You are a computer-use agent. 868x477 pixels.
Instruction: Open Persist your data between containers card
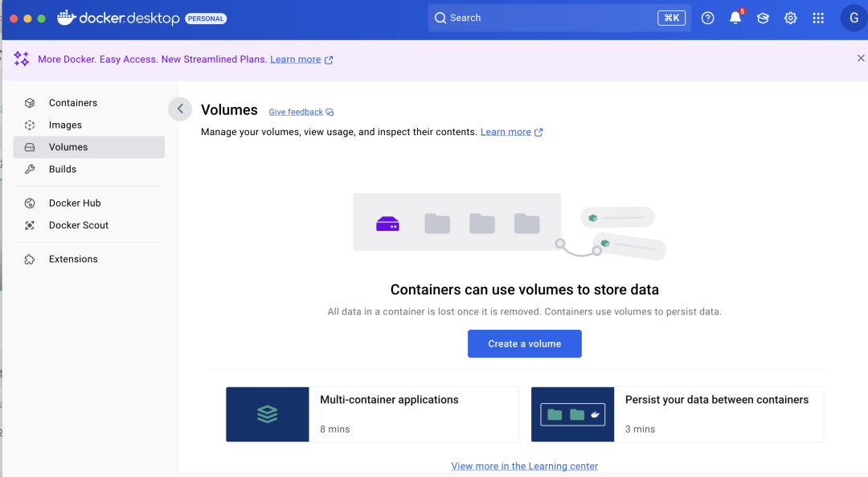tap(678, 414)
